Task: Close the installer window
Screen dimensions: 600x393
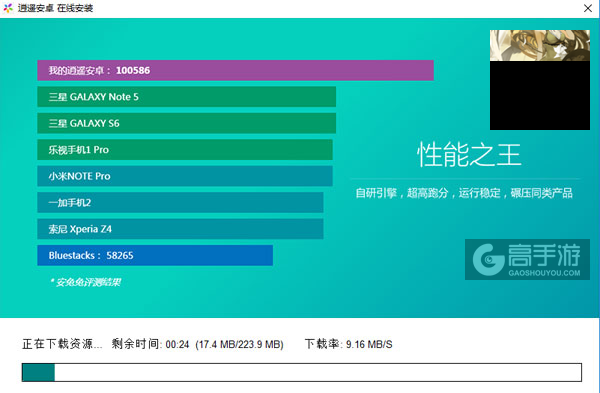Action: (x=588, y=8)
